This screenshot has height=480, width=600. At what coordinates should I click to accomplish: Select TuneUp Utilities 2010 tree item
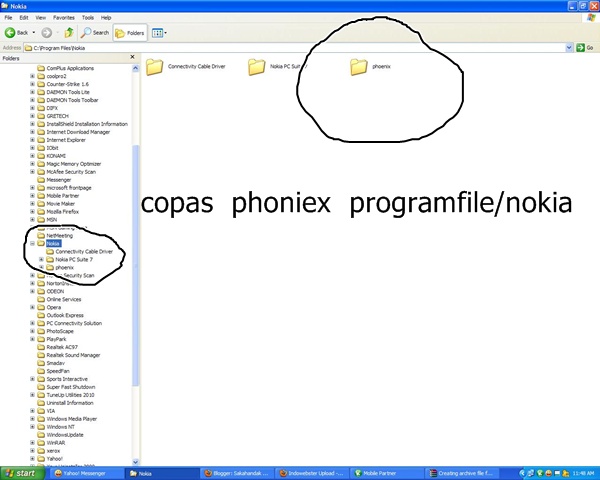pos(70,395)
